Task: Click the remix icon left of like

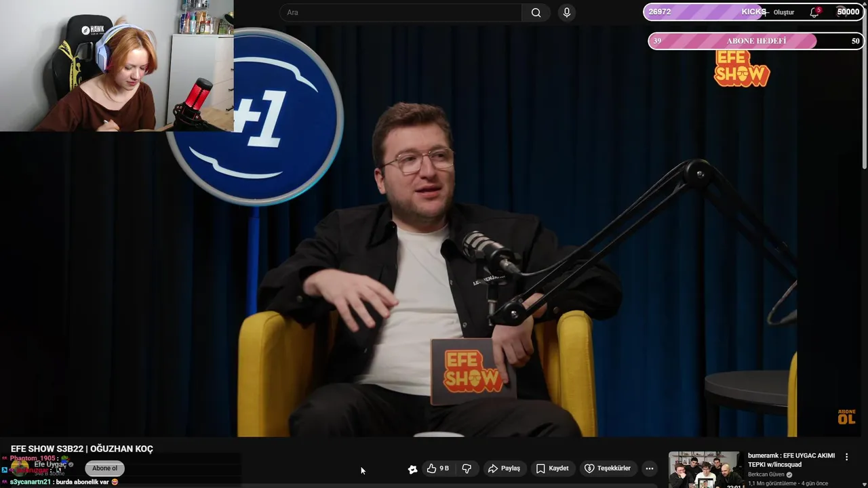Action: [x=412, y=469]
